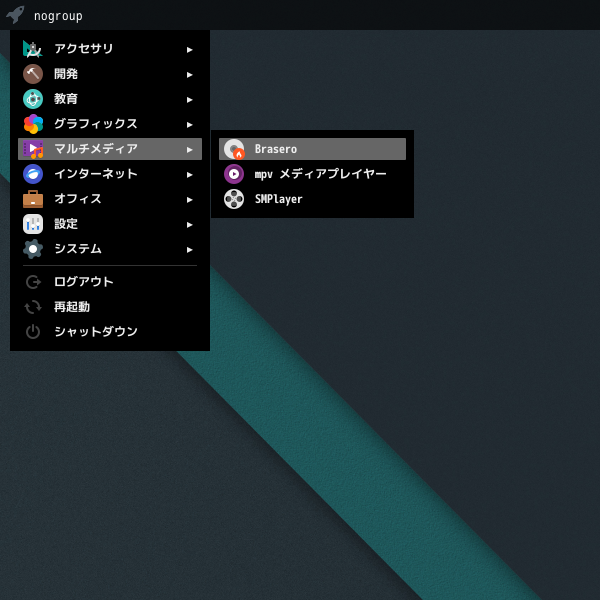
Task: Click the 開発 hammer icon
Action: 33,74
